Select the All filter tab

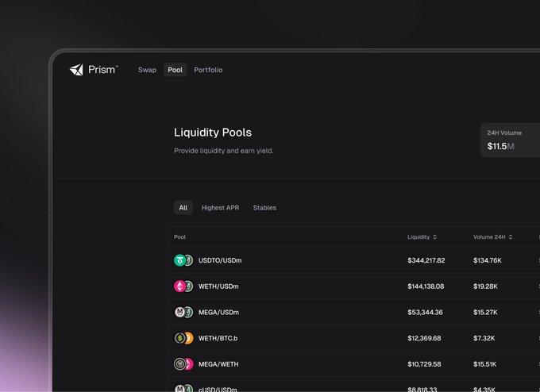point(183,208)
